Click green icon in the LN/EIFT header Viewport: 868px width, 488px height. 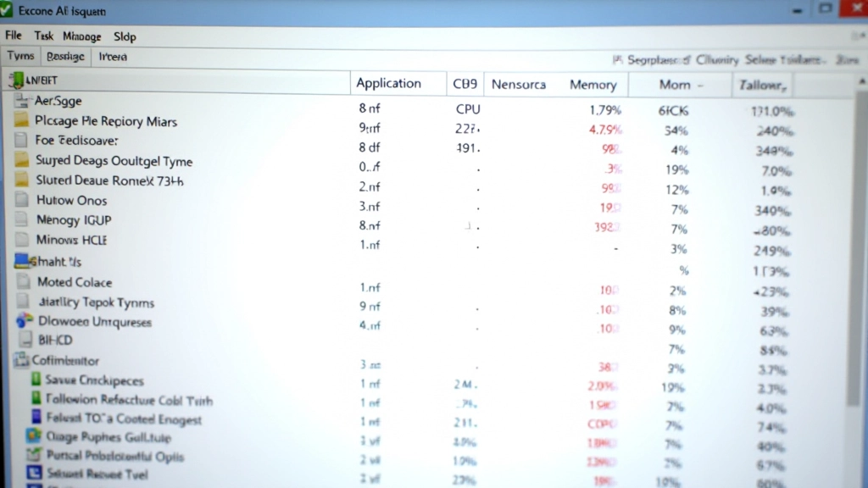(17, 80)
